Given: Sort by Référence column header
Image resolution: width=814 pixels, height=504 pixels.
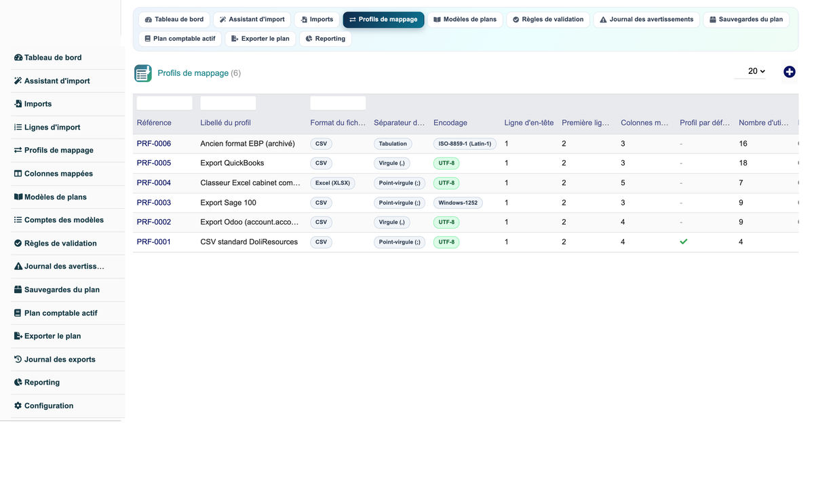Looking at the screenshot, I should [154, 123].
